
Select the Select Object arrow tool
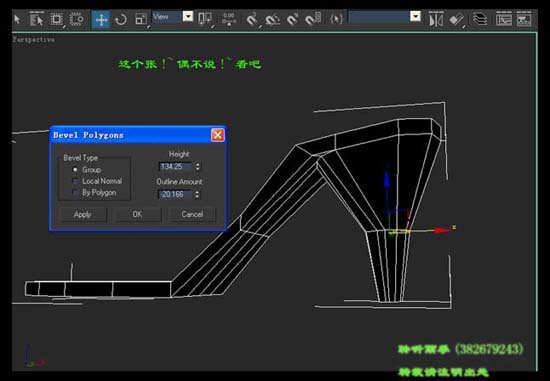point(17,19)
